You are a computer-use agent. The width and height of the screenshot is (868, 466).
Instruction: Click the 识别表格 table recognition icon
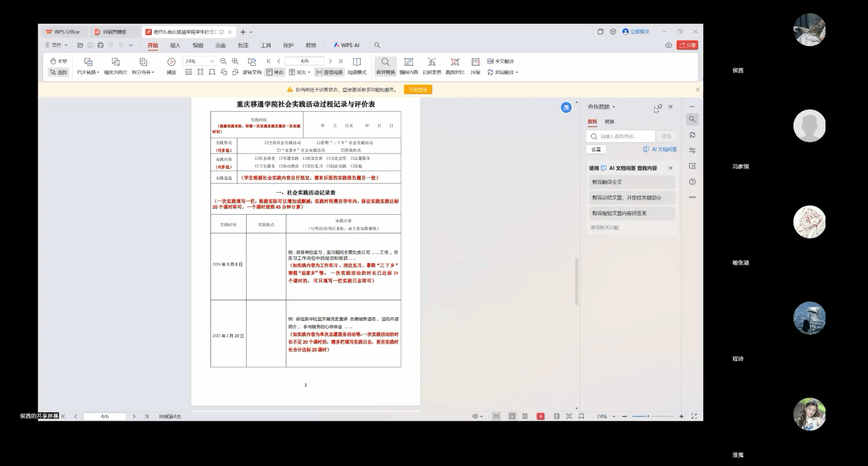[432, 62]
